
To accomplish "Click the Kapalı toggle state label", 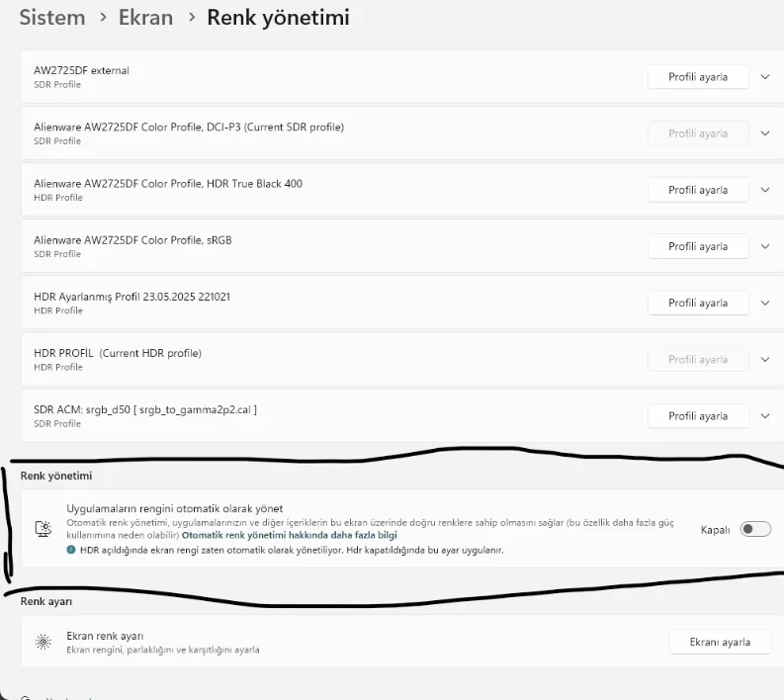I will tap(716, 530).
